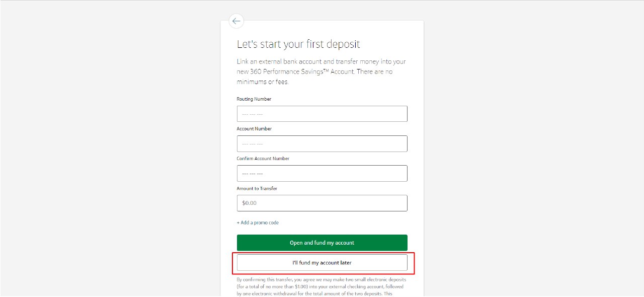Click the Confirm Account Number label
This screenshot has width=644, height=297.
[x=263, y=159]
